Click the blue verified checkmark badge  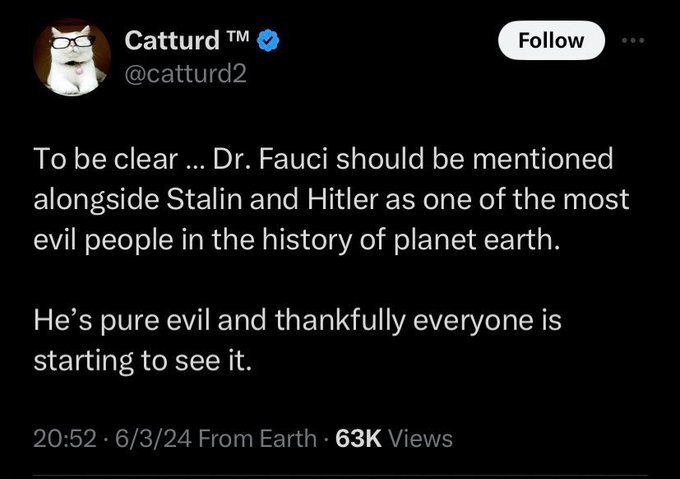pyautogui.click(x=268, y=41)
